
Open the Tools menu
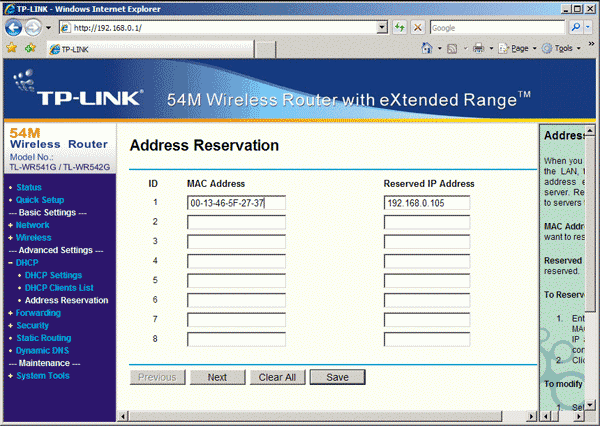562,49
